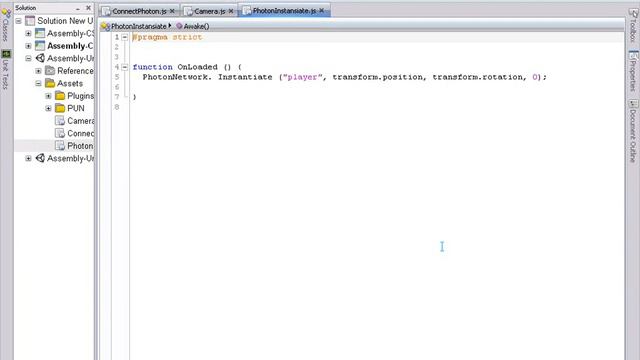Click the "function" keyword
Image resolution: width=640 pixels, height=360 pixels.
[153, 67]
